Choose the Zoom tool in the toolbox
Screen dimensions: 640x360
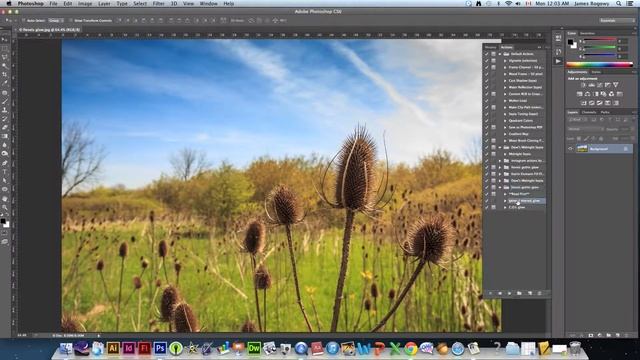pyautogui.click(x=4, y=207)
